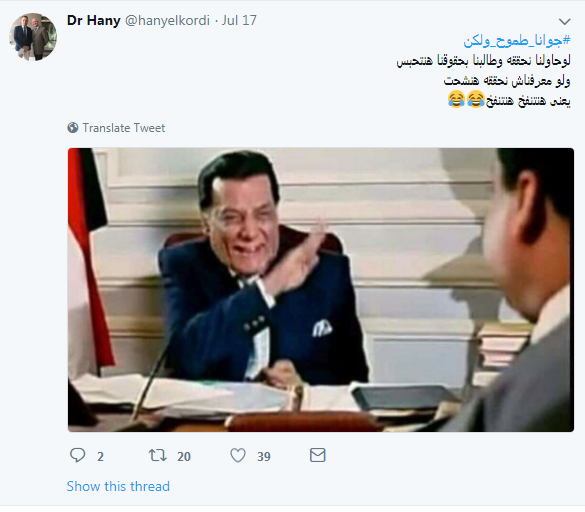
Task: Click the like count 39
Action: [263, 456]
